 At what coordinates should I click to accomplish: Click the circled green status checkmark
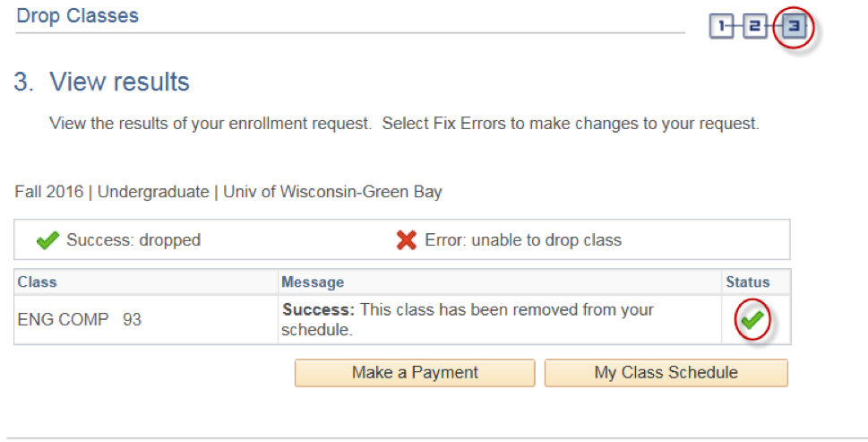click(752, 319)
